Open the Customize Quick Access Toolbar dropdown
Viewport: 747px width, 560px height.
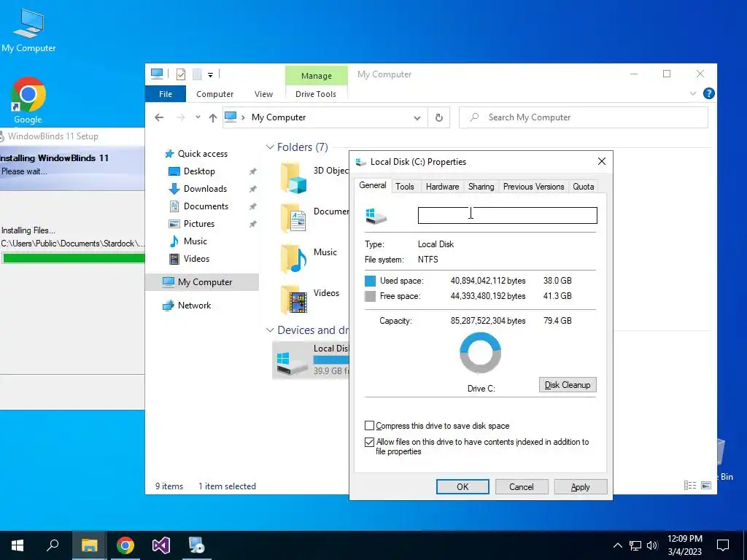click(210, 74)
